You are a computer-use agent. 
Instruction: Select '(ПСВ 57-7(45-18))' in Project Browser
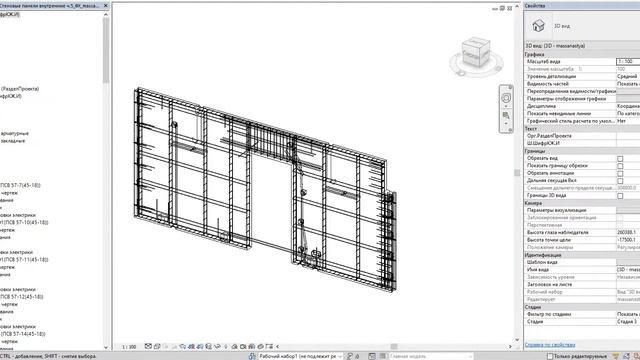click(x=20, y=185)
